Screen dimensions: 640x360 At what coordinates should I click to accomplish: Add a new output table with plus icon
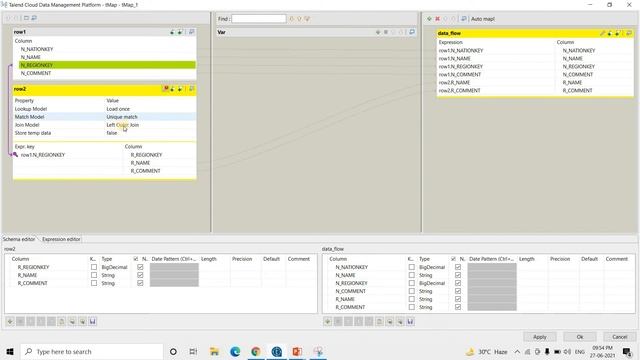[x=429, y=19]
